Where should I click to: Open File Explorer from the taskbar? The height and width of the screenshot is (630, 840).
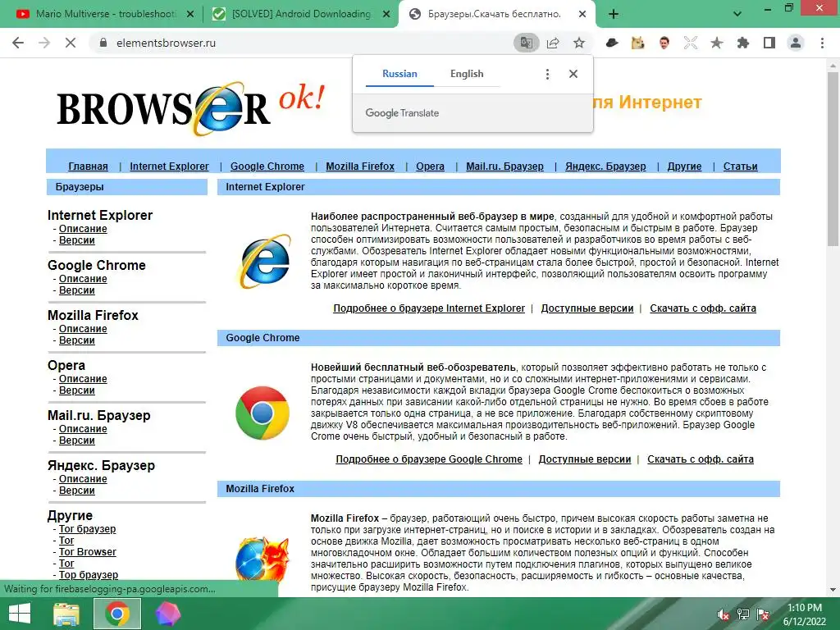tap(66, 614)
